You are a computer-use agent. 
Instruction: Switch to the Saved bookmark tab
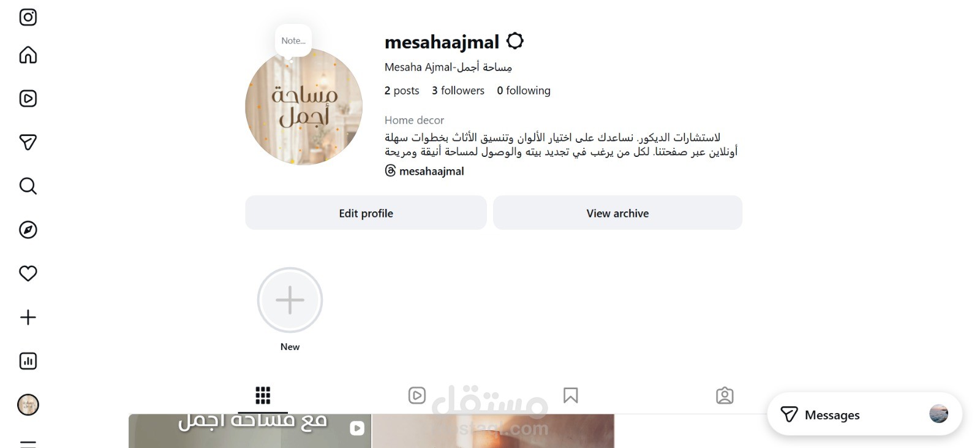pyautogui.click(x=571, y=395)
